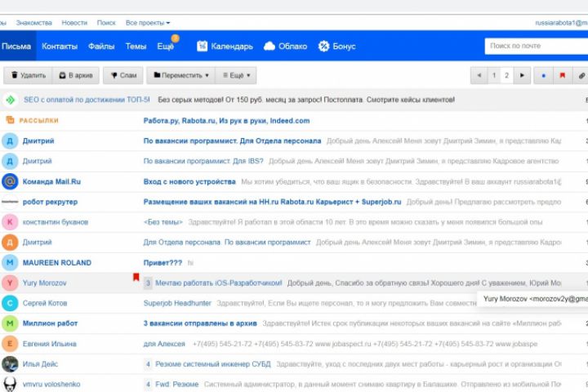Image resolution: width=588 pixels, height=392 pixels.
Task: Open mail Вход с нового устройства
Action: coord(189,181)
